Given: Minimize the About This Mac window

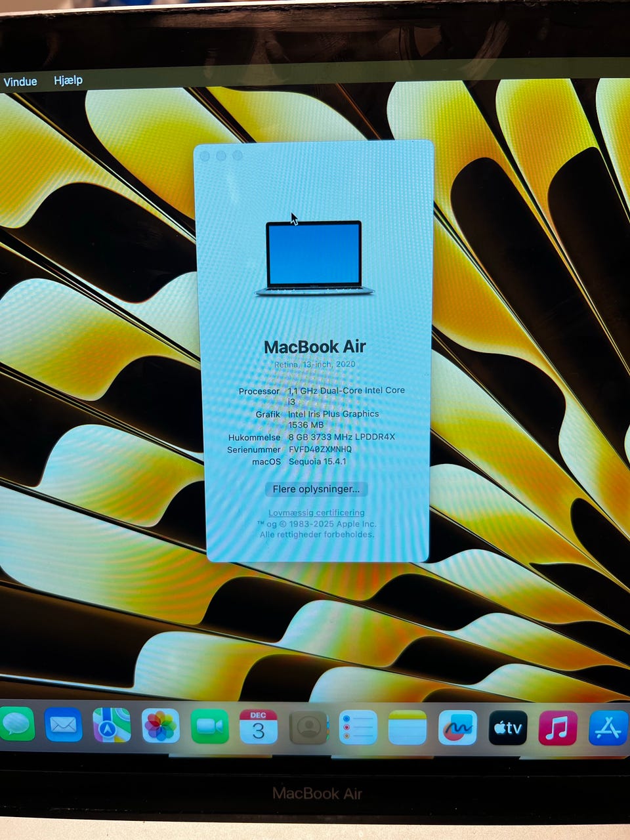Looking at the screenshot, I should click(221, 156).
